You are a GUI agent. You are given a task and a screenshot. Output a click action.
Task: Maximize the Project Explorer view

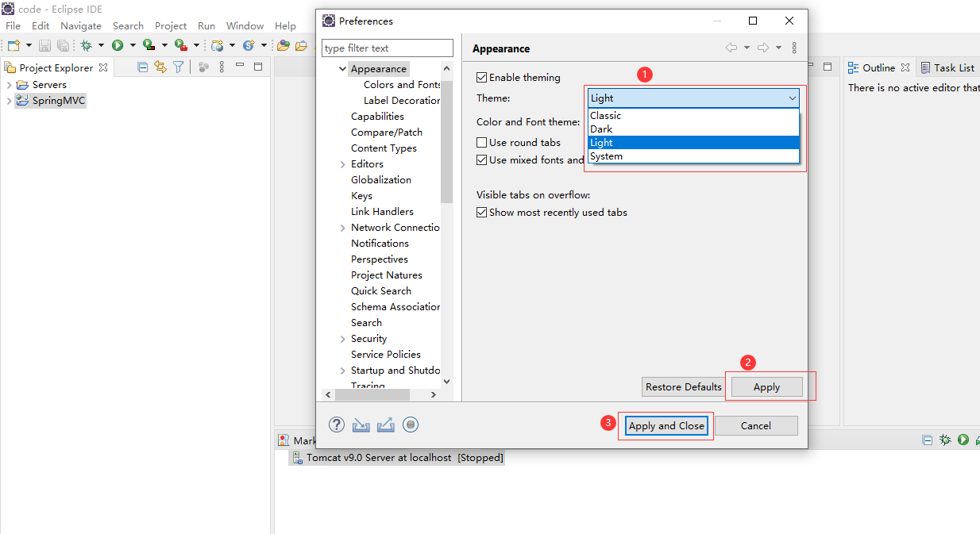click(258, 67)
